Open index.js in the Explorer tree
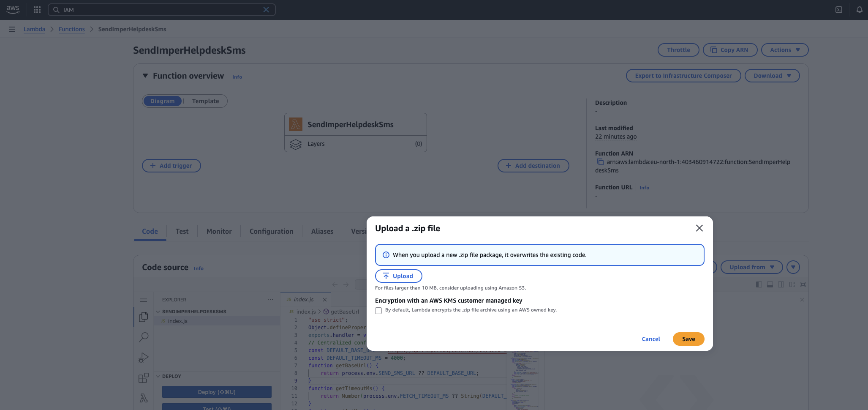 tap(217, 321)
